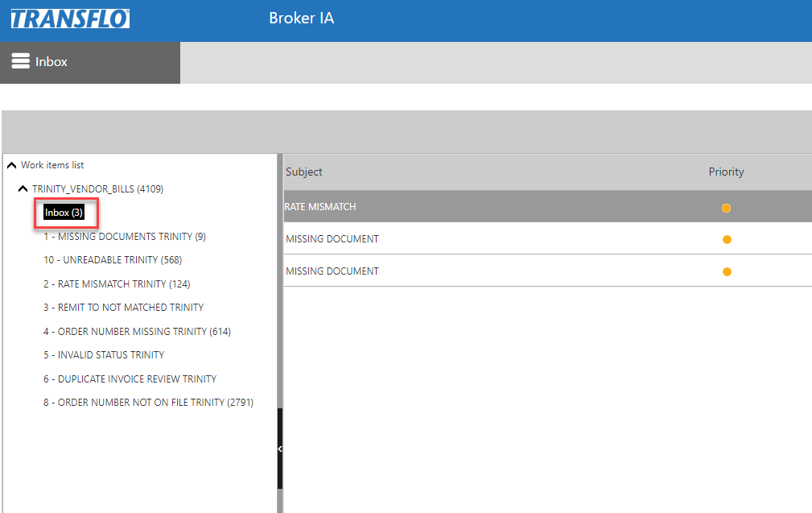Screen dimensions: 812x513
Task: Open 4 - ORDER NUMBER MISSING TRINITY (614)
Action: tap(138, 331)
